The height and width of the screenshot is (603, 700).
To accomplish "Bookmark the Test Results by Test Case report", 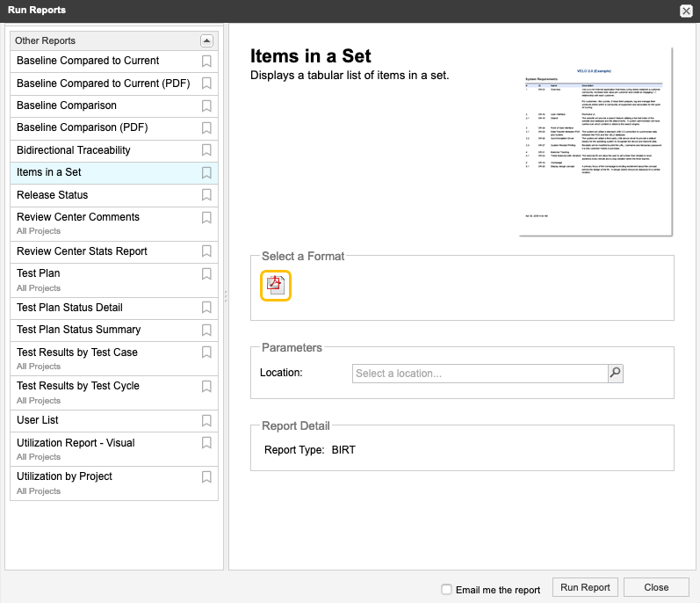I will pos(206,352).
